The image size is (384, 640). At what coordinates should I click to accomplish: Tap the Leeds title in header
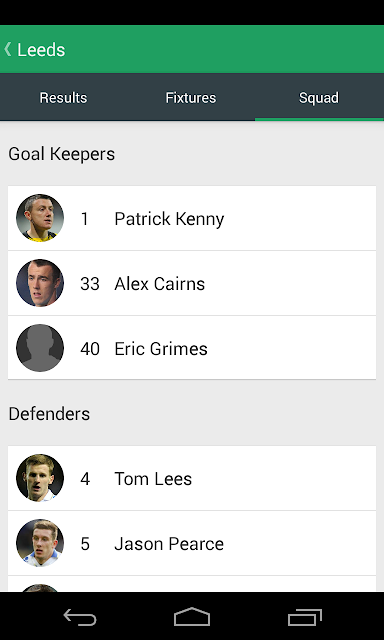tap(41, 50)
